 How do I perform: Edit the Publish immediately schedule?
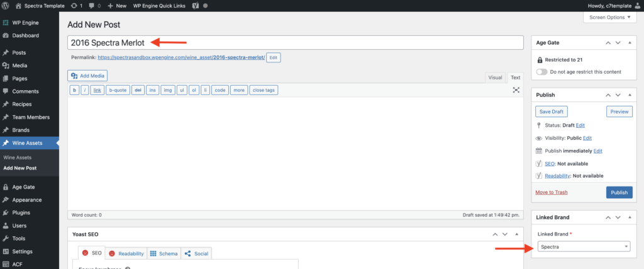click(597, 151)
